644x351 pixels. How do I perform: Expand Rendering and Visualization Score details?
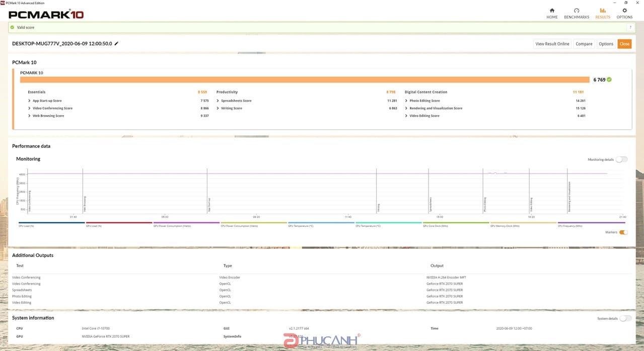pyautogui.click(x=406, y=108)
